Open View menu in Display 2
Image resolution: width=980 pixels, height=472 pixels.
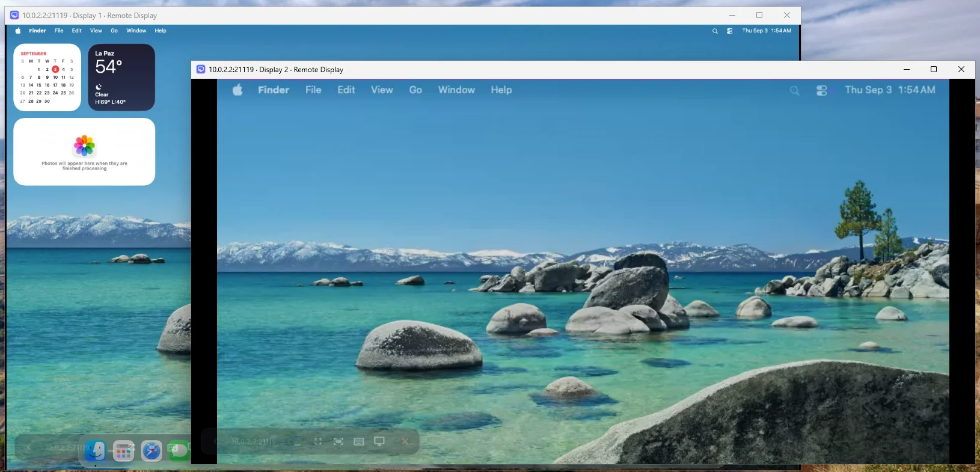pos(382,90)
